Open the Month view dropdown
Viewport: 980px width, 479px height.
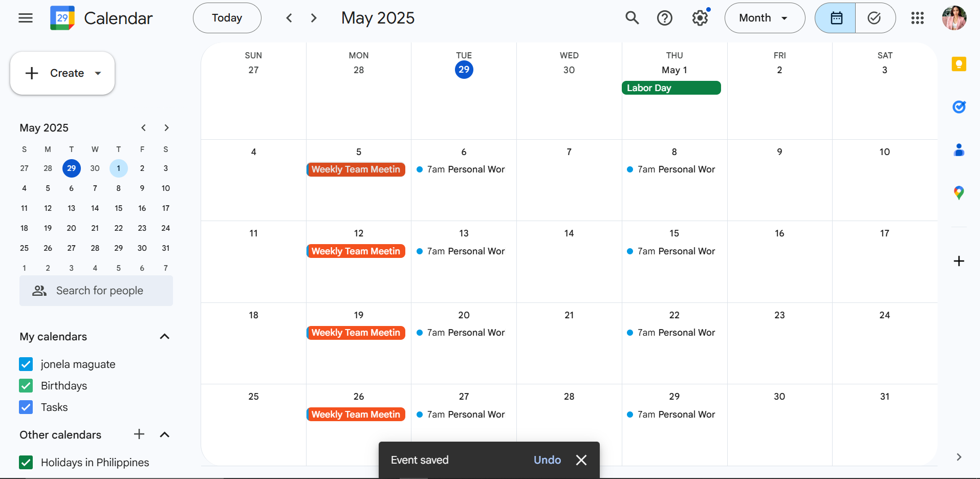[765, 18]
